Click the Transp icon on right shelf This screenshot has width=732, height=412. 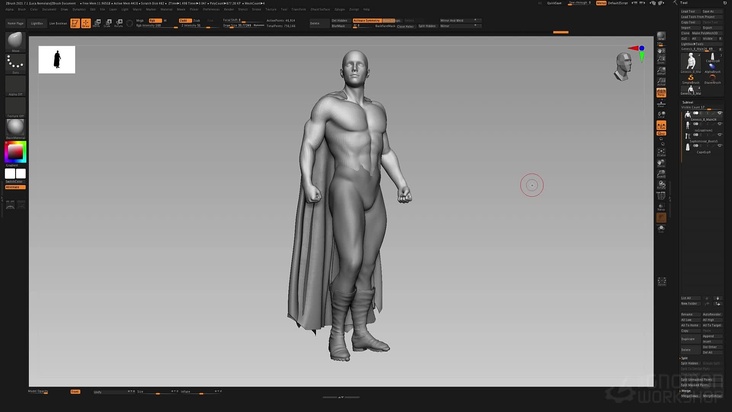coord(661,207)
